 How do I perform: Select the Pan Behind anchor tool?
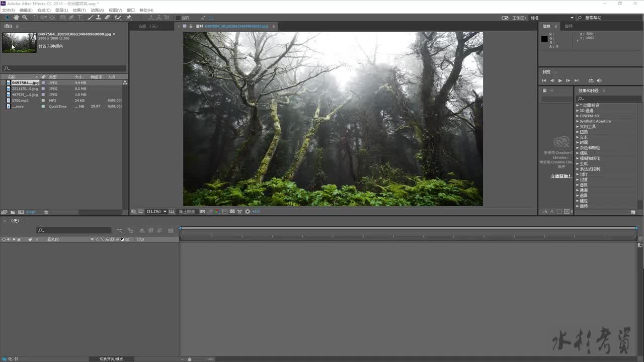(52, 18)
